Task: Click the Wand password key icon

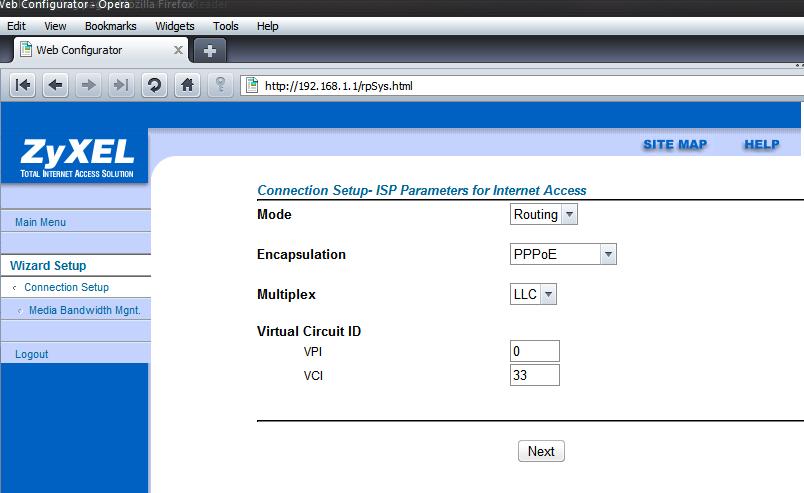Action: click(220, 85)
